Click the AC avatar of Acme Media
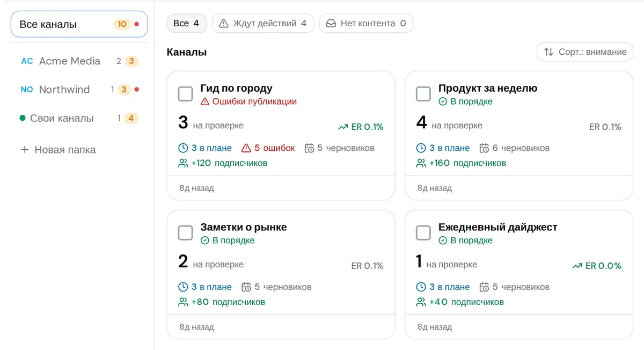Viewport: 644px width, 350px height. click(x=27, y=61)
